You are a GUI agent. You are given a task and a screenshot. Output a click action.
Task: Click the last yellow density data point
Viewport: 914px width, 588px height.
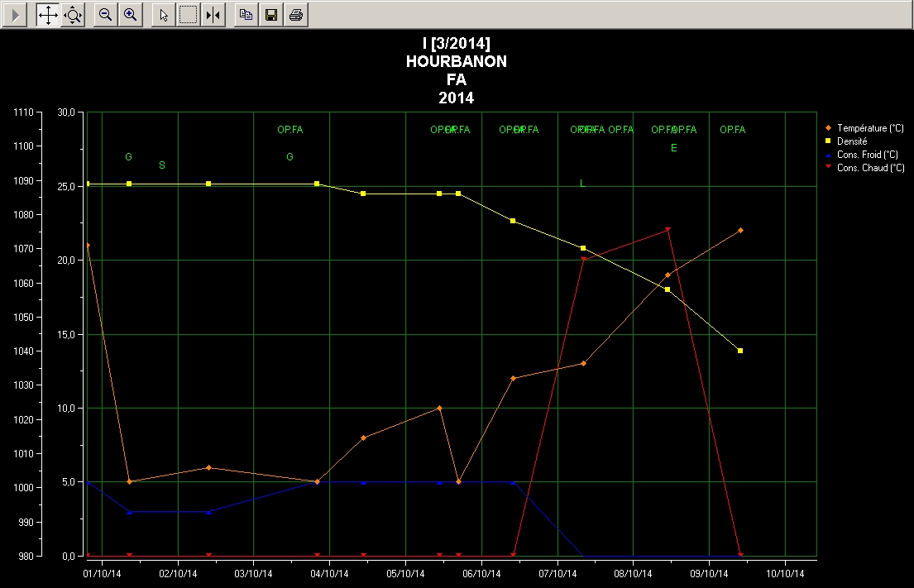740,351
